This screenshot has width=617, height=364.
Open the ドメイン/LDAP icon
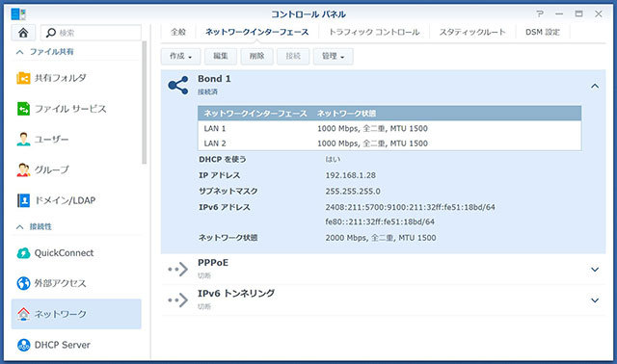pos(23,200)
